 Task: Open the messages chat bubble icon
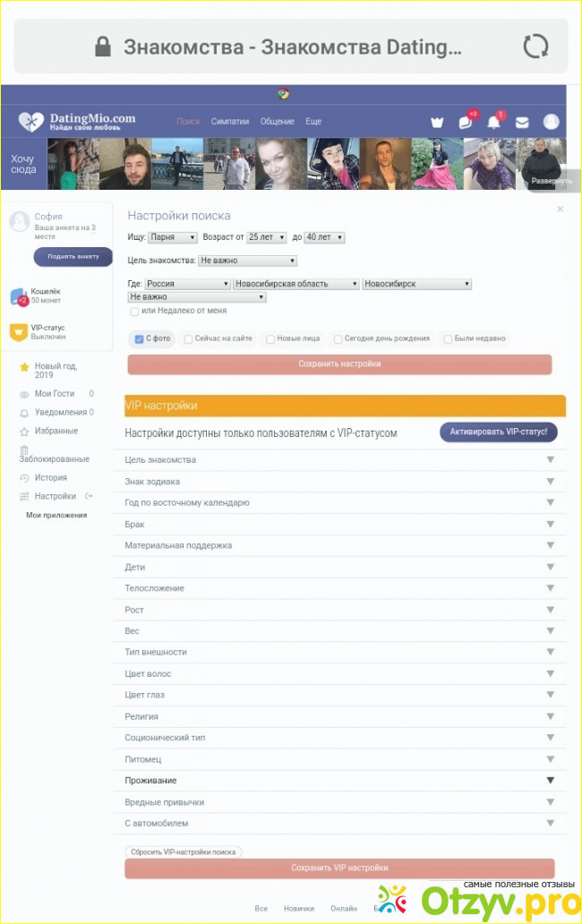pos(466,122)
